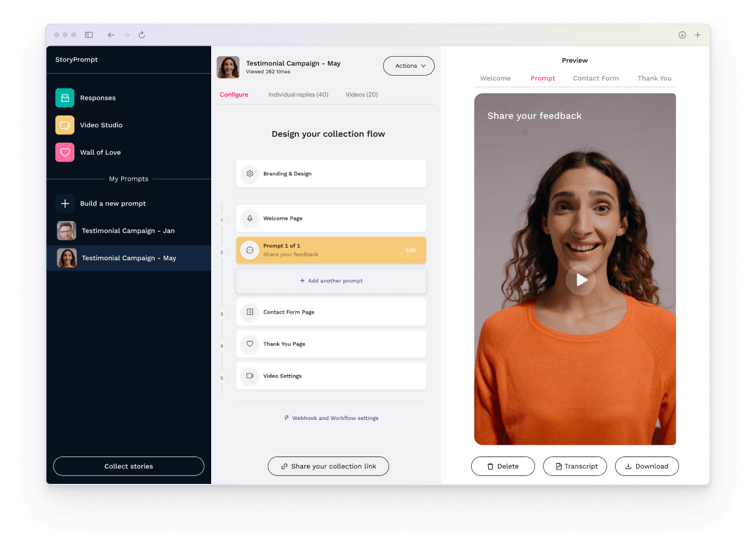Play the preview video
The height and width of the screenshot is (553, 756).
581,280
